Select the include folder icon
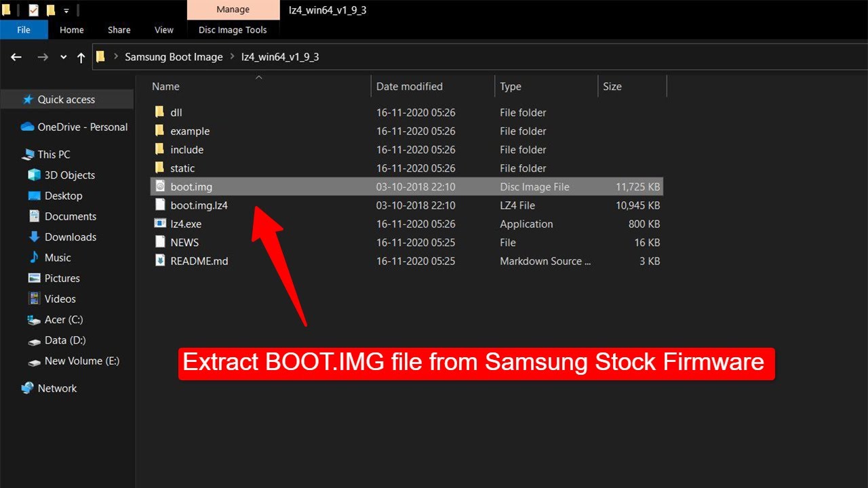This screenshot has height=488, width=868. (x=159, y=148)
